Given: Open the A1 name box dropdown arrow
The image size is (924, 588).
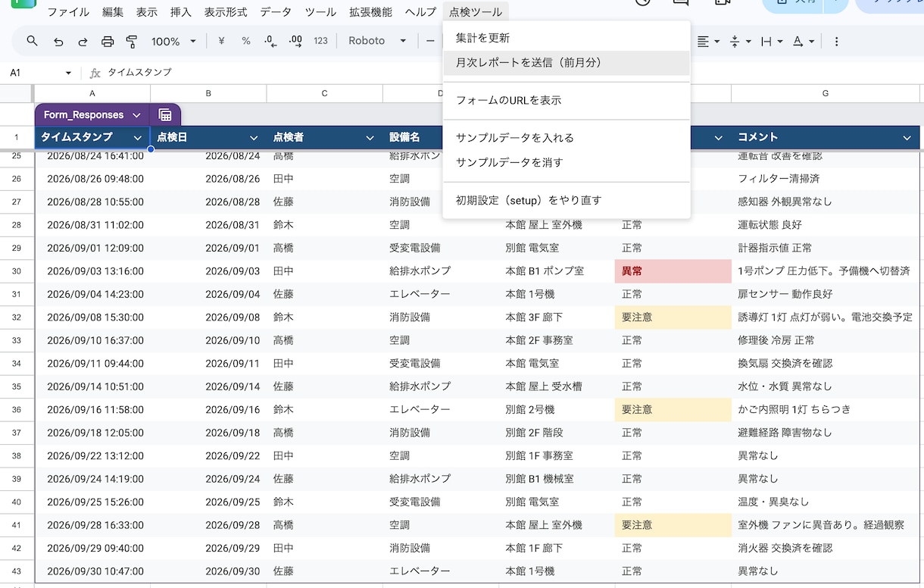Looking at the screenshot, I should tap(68, 73).
